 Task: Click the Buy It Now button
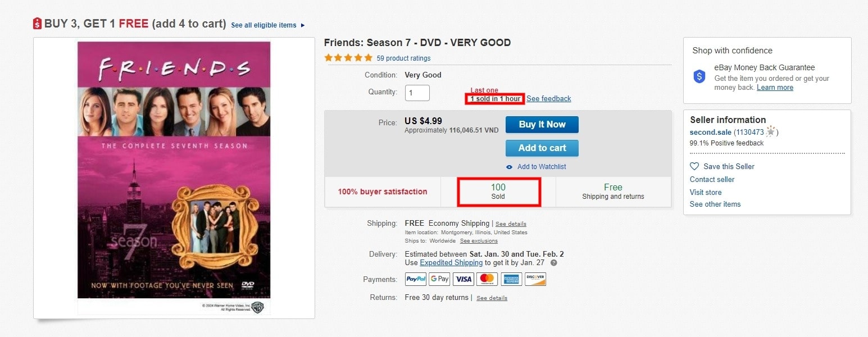pyautogui.click(x=542, y=125)
